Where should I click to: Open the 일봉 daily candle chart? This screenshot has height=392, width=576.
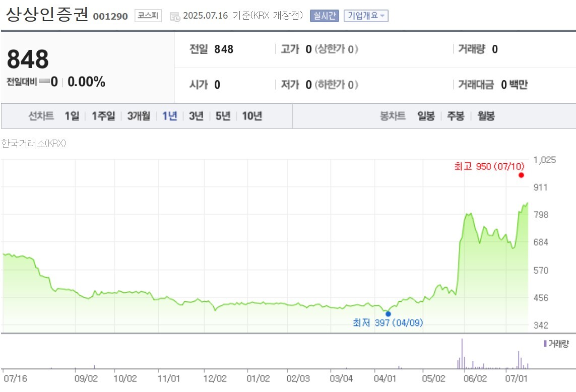tap(426, 116)
